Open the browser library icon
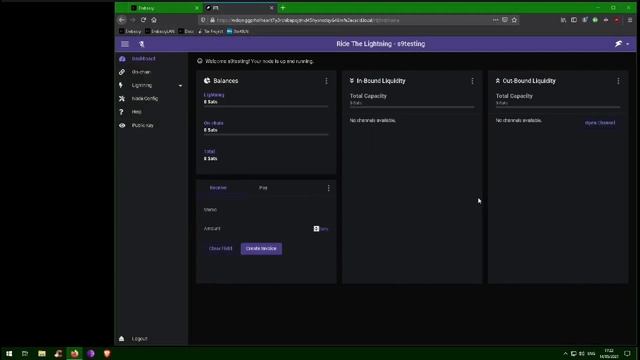Image resolution: width=640 pixels, height=360 pixels. 563,20
